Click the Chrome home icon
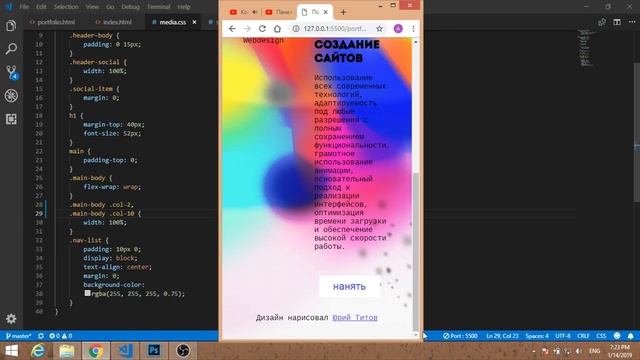The height and width of the screenshot is (360, 640). (278, 29)
